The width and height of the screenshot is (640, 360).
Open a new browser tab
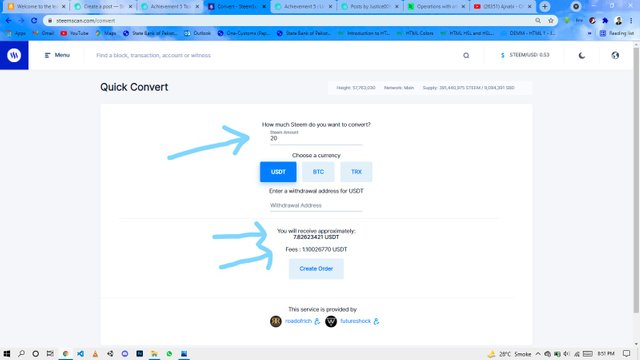(544, 7)
